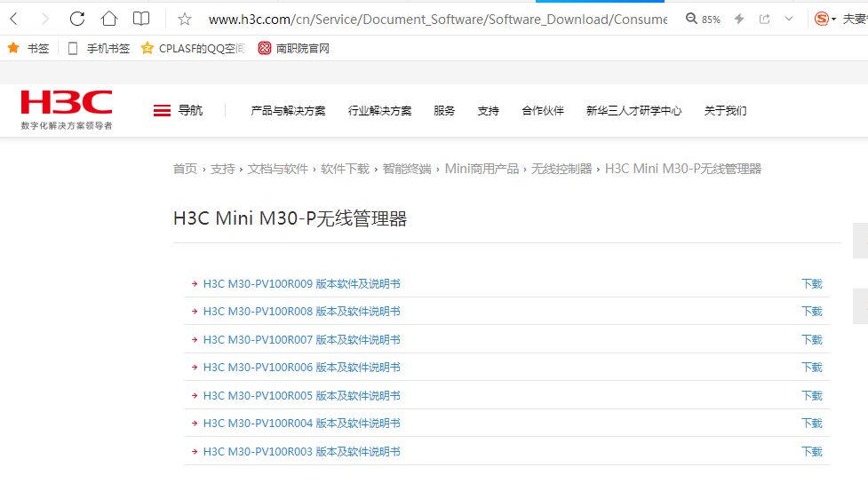Open the browser home page icon
This screenshot has height=499, width=868.
point(109,19)
